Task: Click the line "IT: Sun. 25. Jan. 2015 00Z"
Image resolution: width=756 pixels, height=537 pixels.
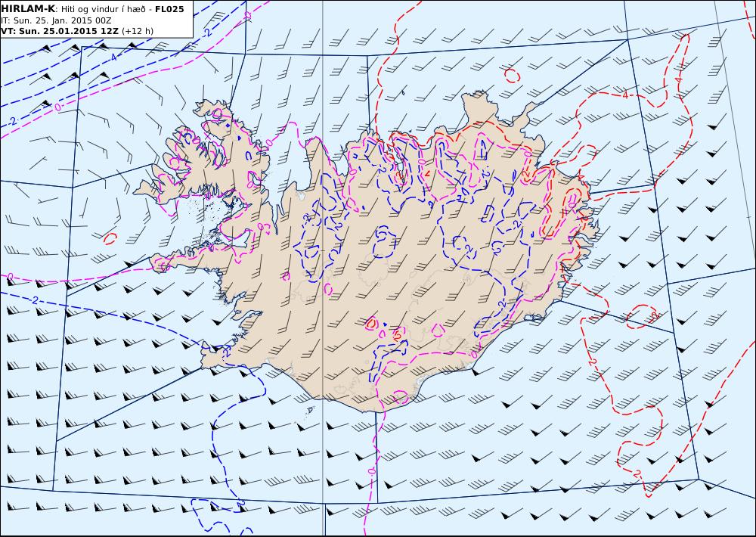Action: 57,20
